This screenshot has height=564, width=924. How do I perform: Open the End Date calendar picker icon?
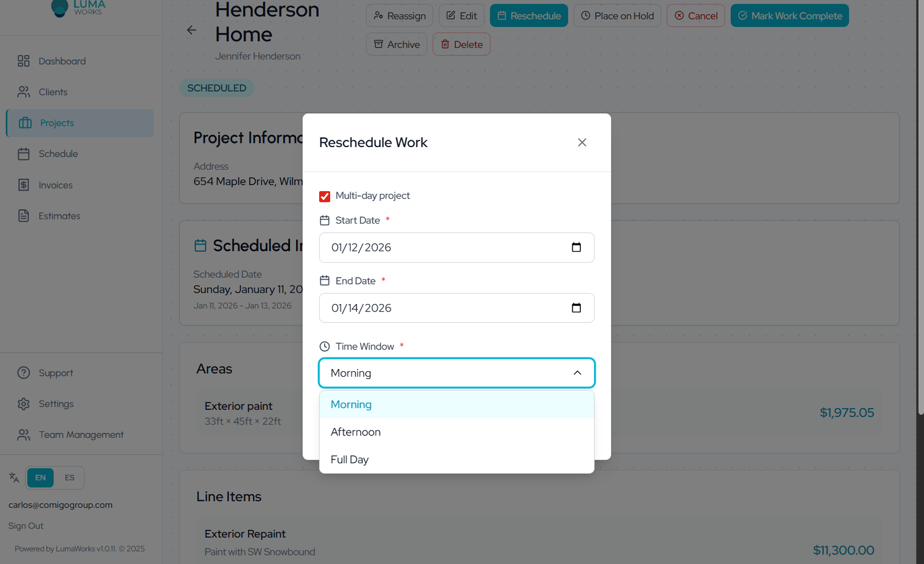[576, 308]
